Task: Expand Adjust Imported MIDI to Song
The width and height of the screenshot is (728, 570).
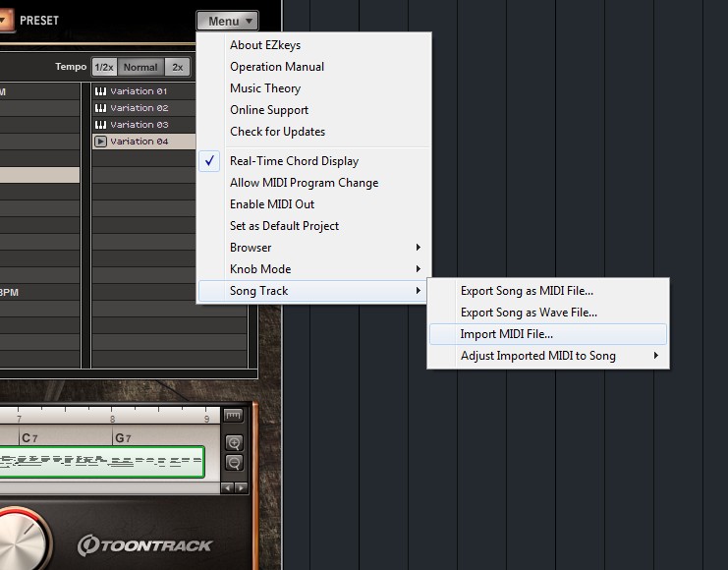Action: click(x=548, y=356)
